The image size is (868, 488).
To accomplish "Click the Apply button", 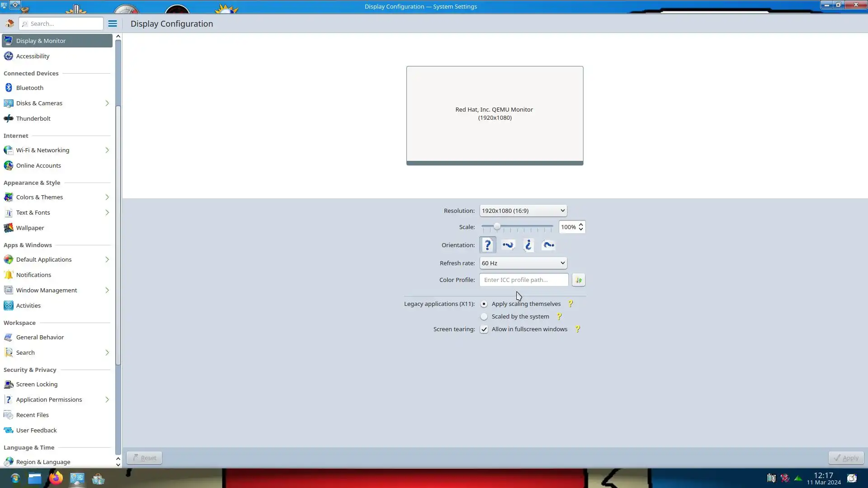I will point(845,458).
